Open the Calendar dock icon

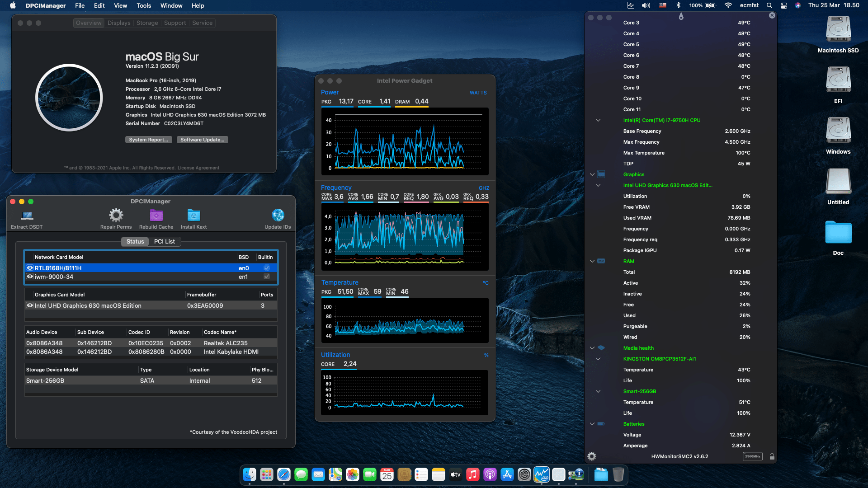pyautogui.click(x=387, y=474)
